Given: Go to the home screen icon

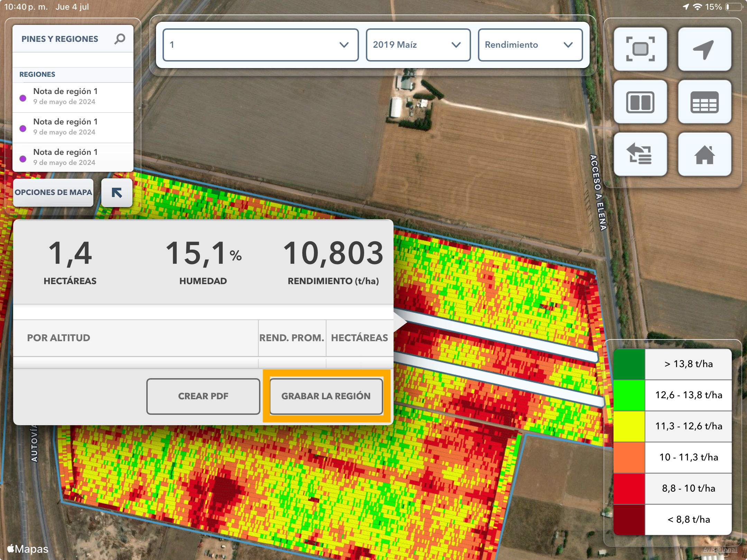Looking at the screenshot, I should pos(704,155).
